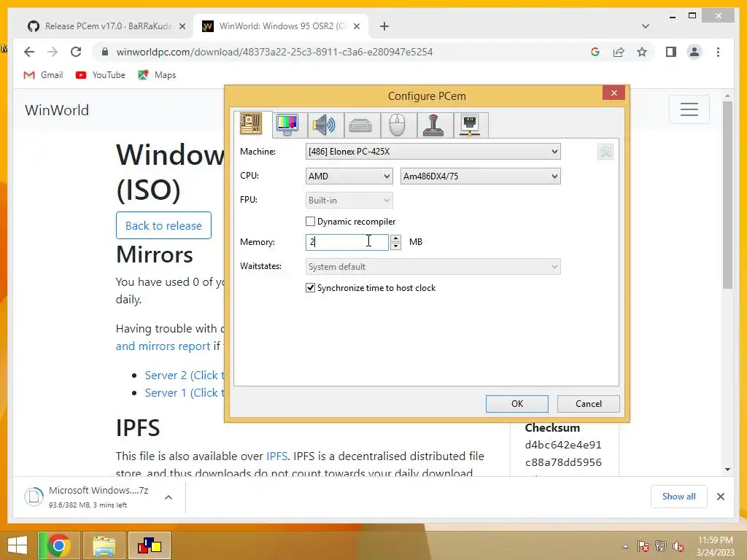Open the YouTube bookmark

(x=101, y=75)
